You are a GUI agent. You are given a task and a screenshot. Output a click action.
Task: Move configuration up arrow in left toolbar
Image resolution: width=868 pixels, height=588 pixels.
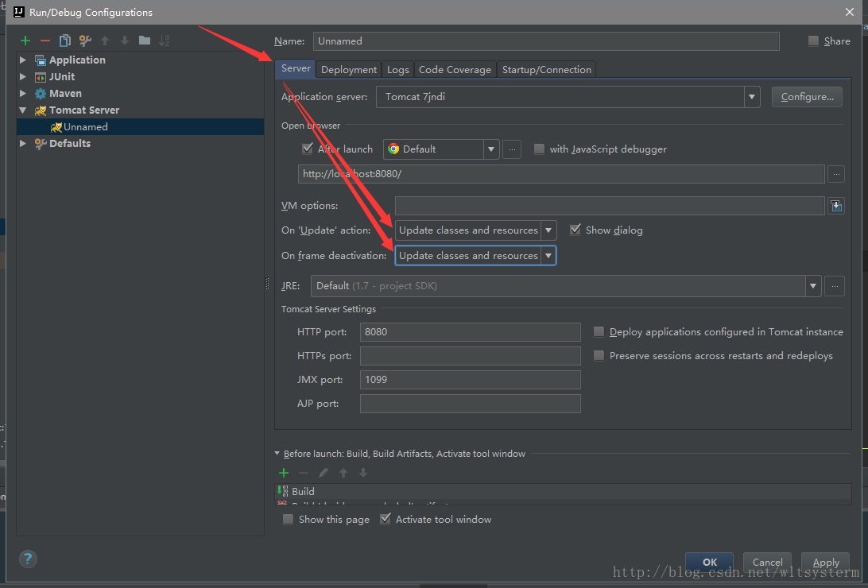tap(105, 41)
